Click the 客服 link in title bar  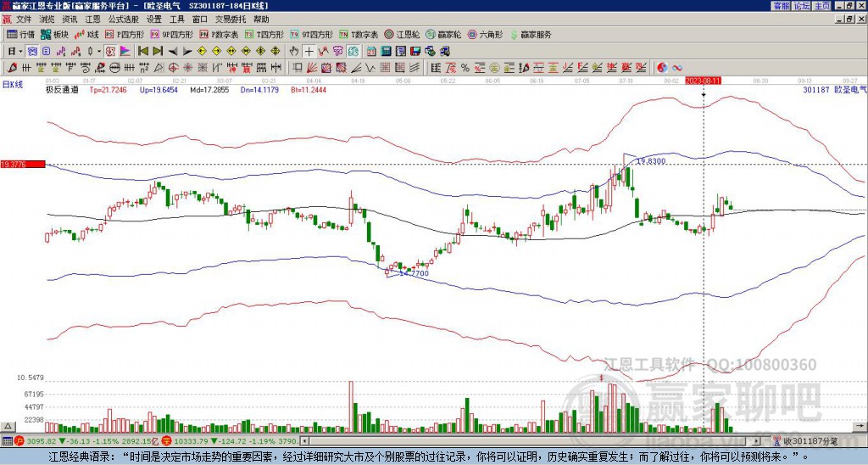pos(781,6)
